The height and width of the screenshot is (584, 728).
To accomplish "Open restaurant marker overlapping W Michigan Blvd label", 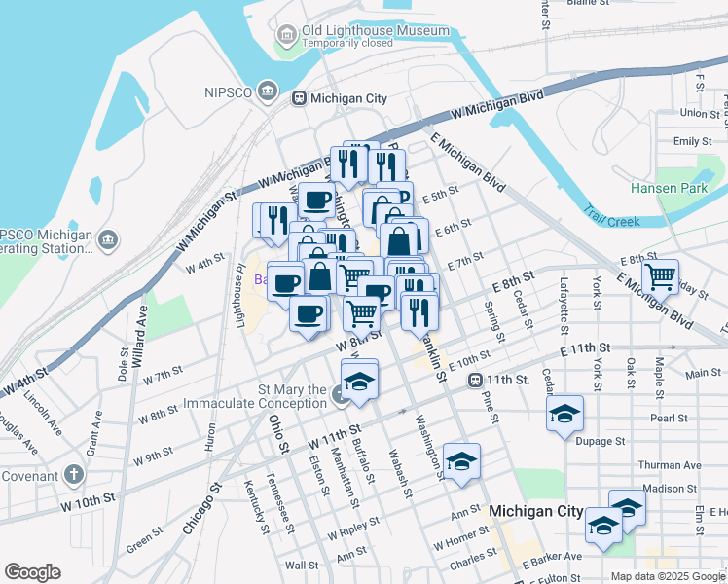I will (348, 167).
